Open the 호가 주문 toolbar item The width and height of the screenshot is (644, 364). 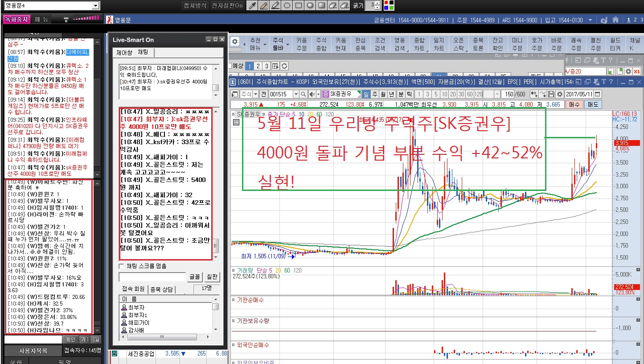tap(537, 44)
